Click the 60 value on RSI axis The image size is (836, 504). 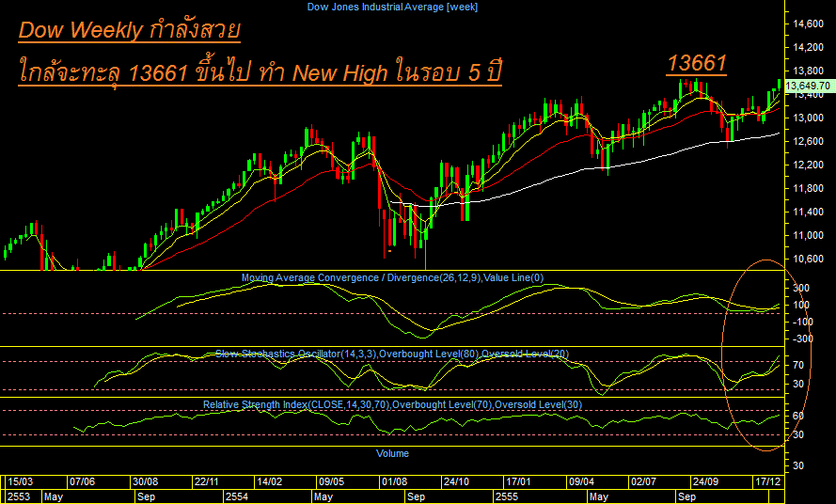tap(798, 416)
